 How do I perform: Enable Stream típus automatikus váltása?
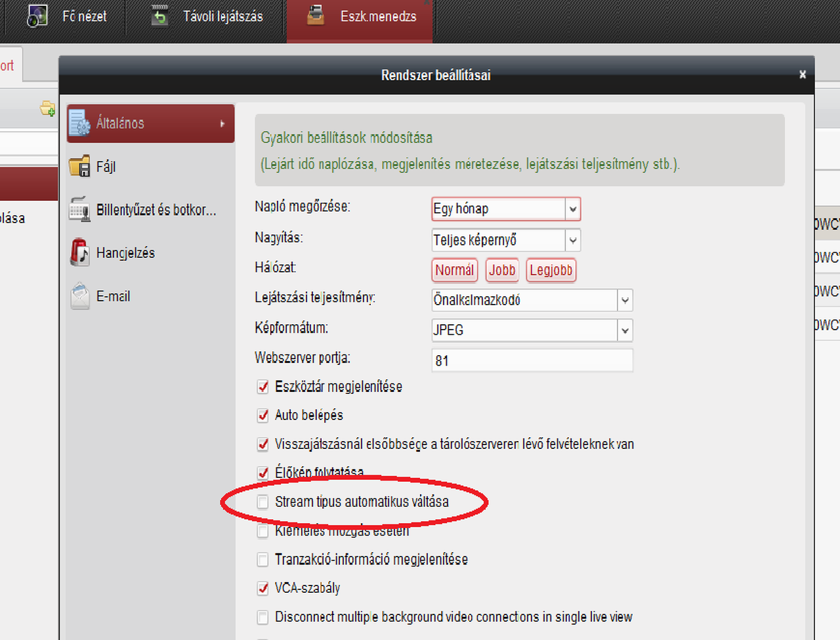(x=262, y=502)
